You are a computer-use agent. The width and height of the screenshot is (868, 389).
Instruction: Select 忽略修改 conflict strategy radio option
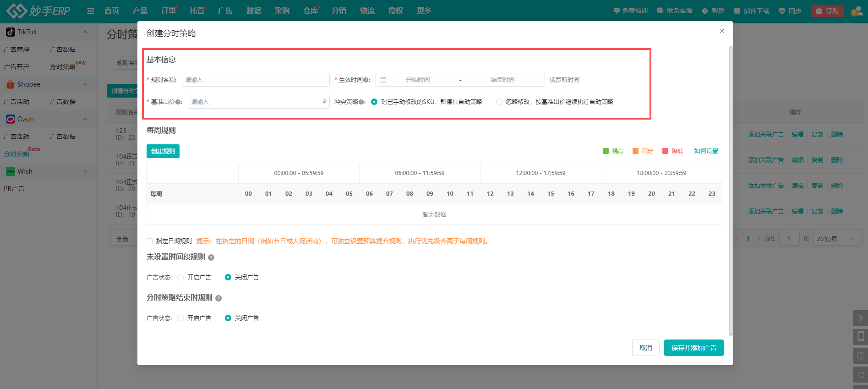[499, 102]
